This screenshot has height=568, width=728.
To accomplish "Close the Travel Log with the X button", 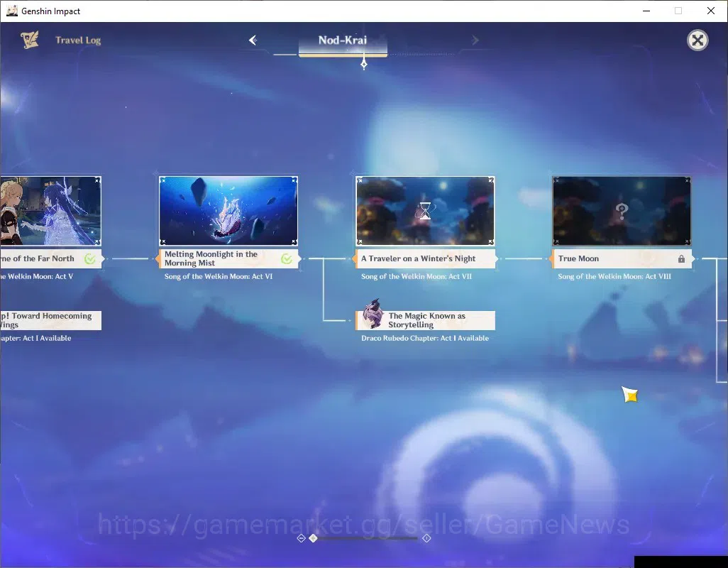I will pos(697,40).
